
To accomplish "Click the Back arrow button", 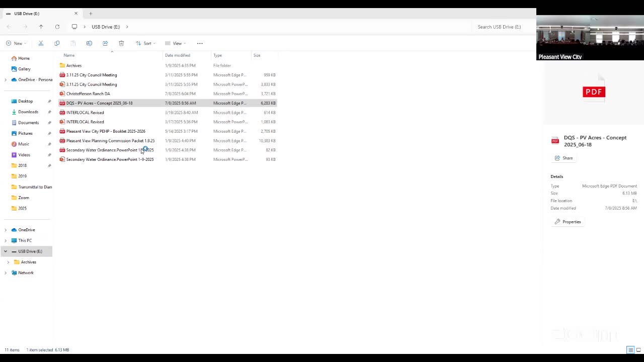I will [9, 27].
